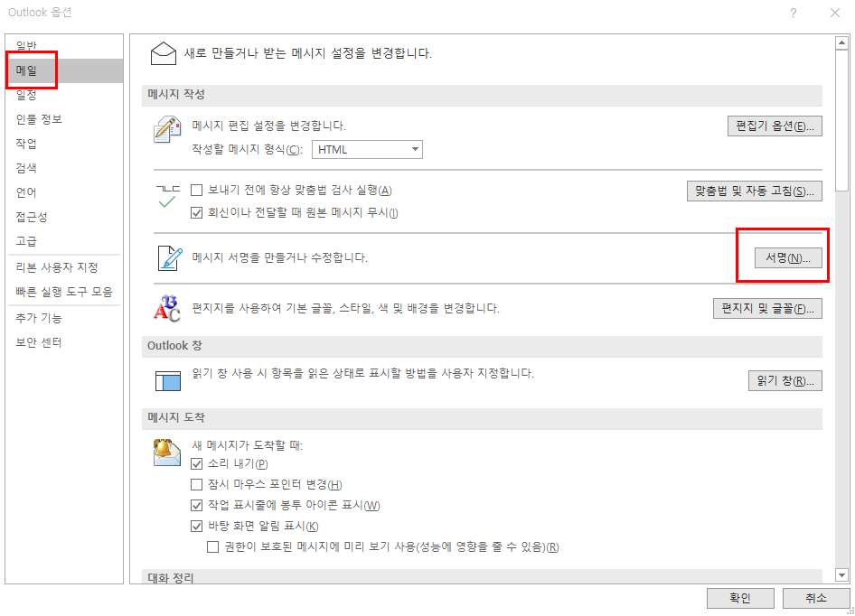
Task: Check 잠시 마우스 포인터 변경 option
Action: 197,485
